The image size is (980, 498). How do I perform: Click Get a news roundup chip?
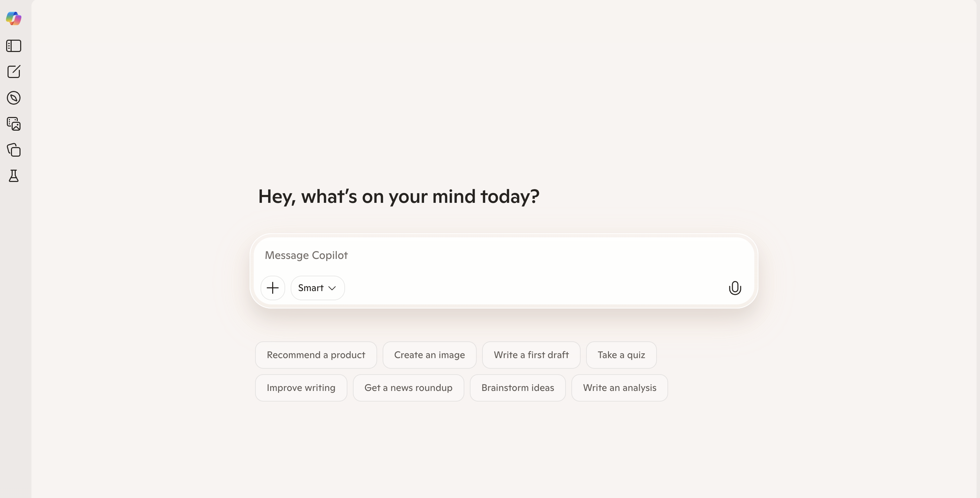[408, 388]
